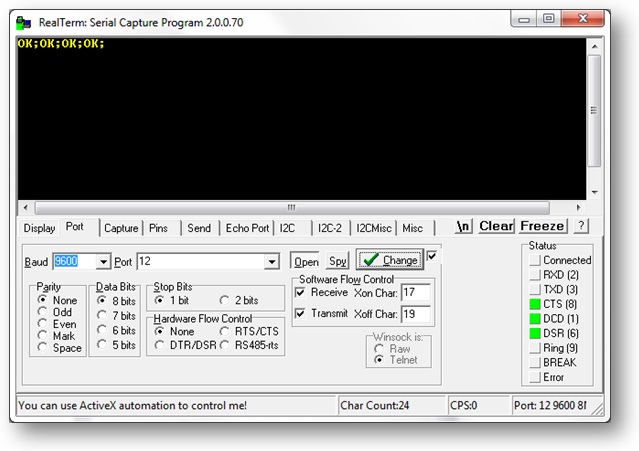The width and height of the screenshot is (639, 451).
Task: Open the I2C tab
Action: pyautogui.click(x=287, y=228)
